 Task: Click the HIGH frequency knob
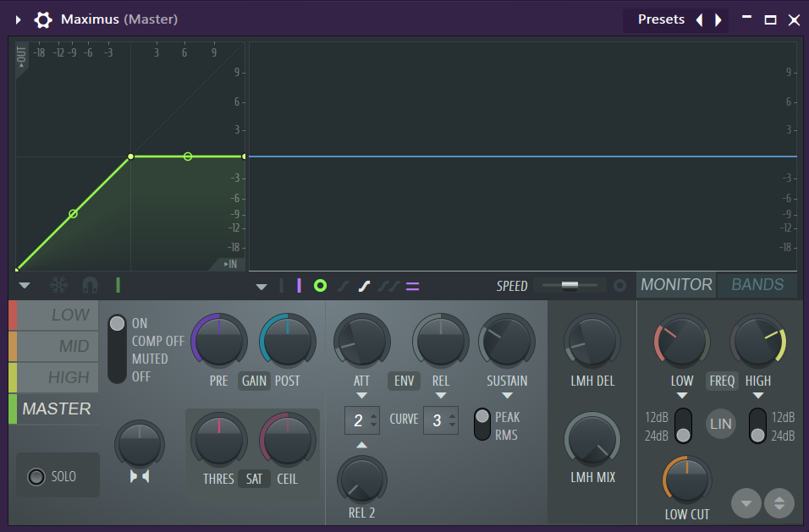[757, 341]
